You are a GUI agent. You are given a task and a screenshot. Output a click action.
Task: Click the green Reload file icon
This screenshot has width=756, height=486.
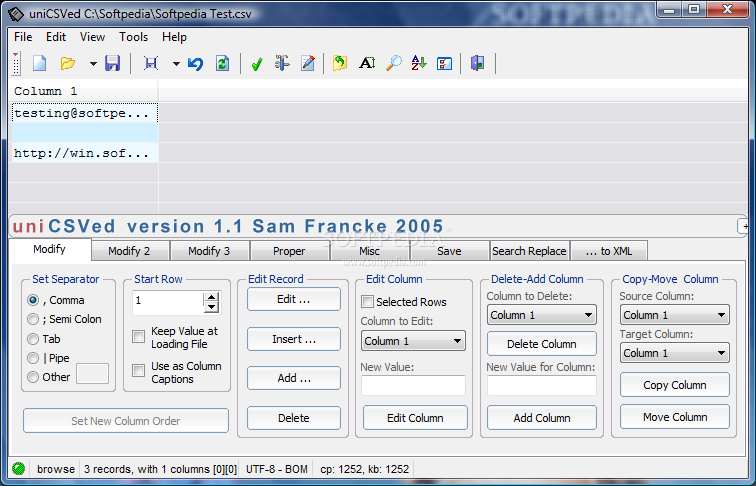[x=222, y=63]
